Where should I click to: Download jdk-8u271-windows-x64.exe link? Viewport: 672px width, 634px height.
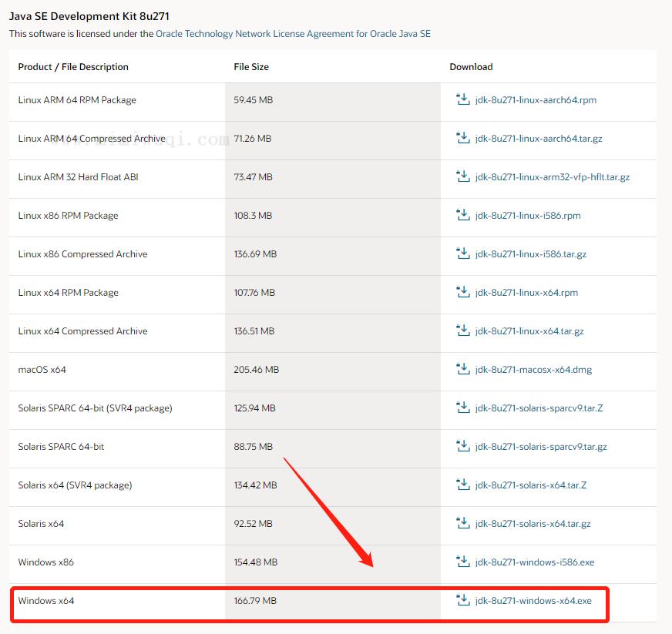(533, 602)
